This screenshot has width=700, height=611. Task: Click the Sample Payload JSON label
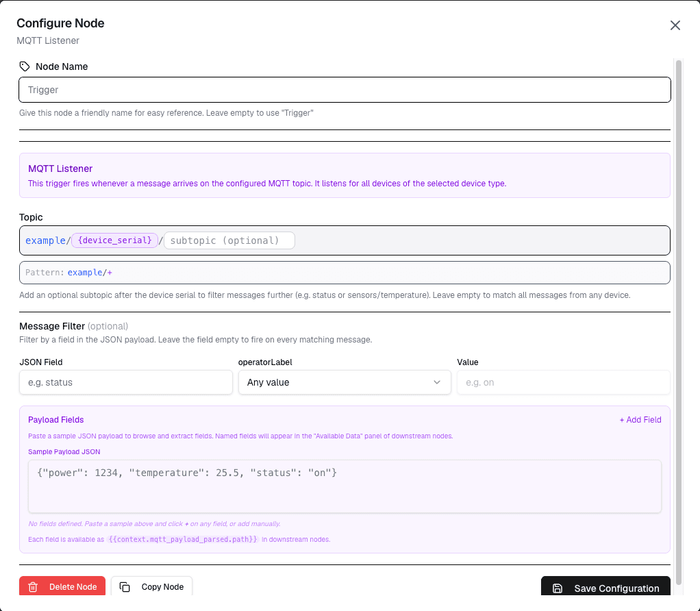[x=64, y=451]
